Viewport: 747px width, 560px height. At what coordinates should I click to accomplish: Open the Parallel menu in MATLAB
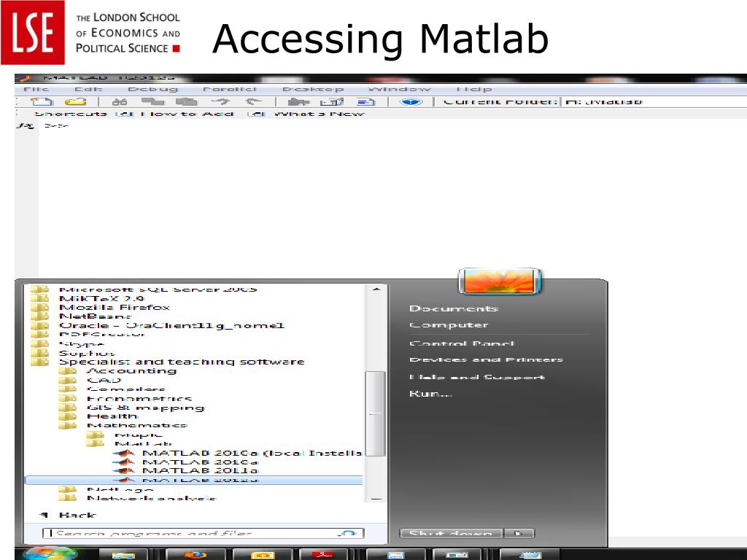[230, 89]
